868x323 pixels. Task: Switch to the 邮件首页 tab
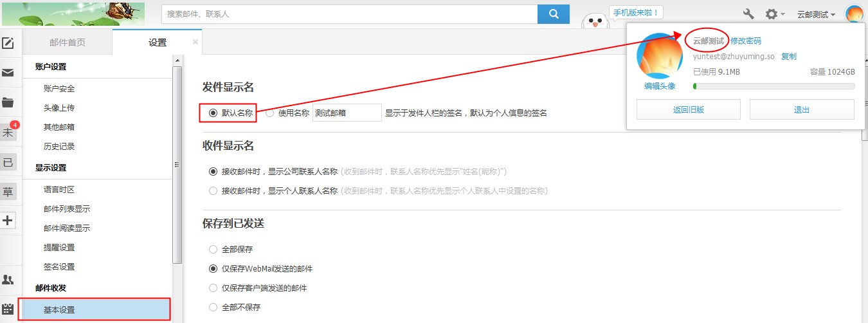pos(68,42)
